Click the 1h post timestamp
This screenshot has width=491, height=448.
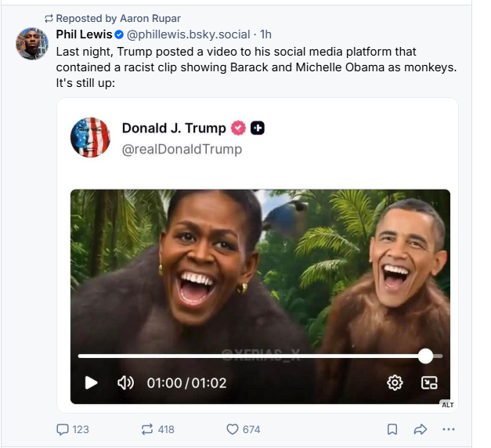point(266,34)
